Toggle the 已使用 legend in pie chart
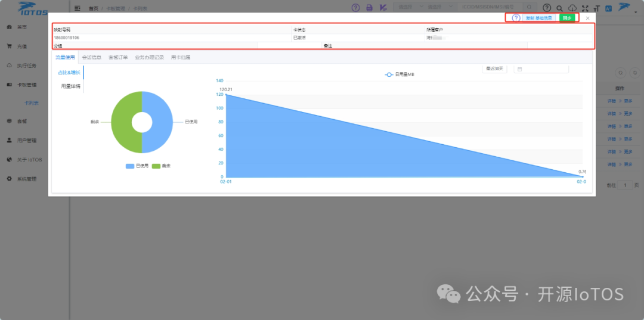The width and height of the screenshot is (644, 320). (137, 166)
